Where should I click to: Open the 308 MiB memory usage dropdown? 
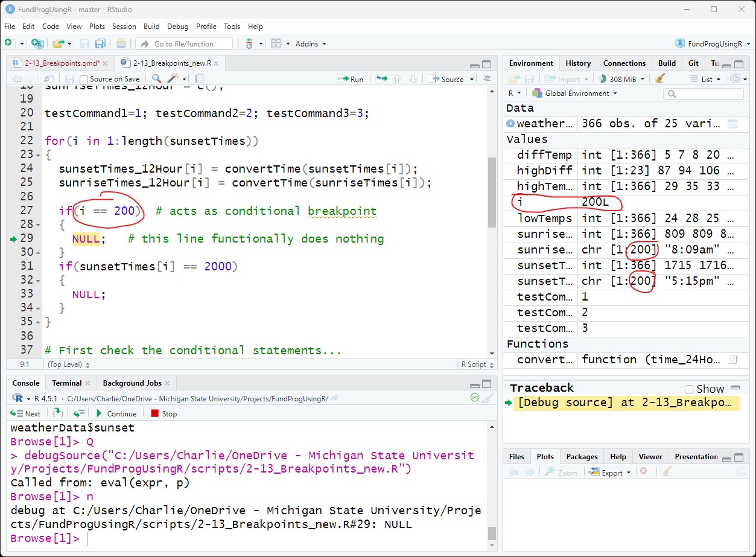(x=621, y=79)
